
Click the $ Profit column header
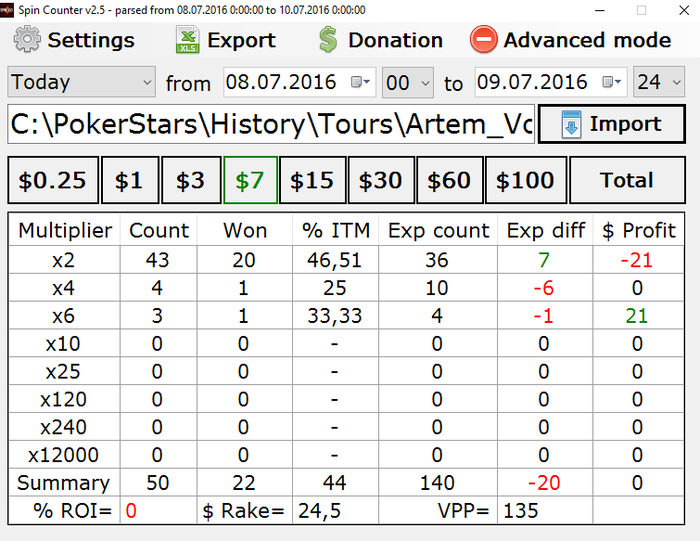(x=638, y=230)
